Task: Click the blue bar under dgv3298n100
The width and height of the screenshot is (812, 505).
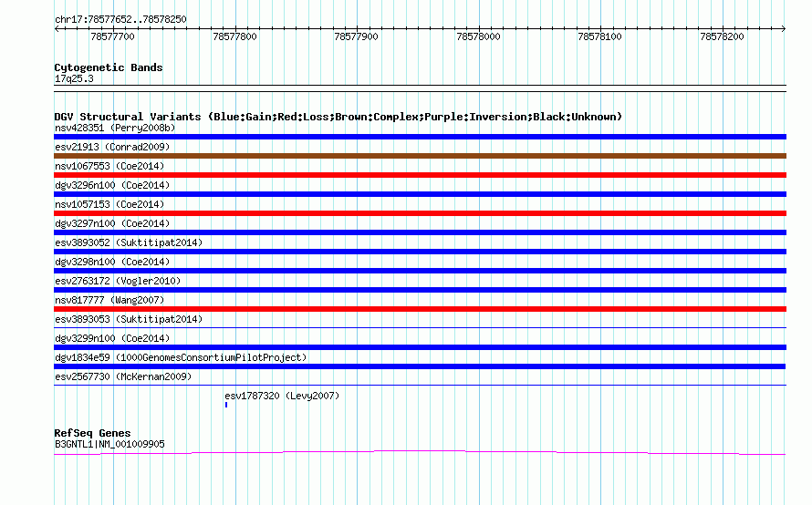Action: pyautogui.click(x=420, y=271)
